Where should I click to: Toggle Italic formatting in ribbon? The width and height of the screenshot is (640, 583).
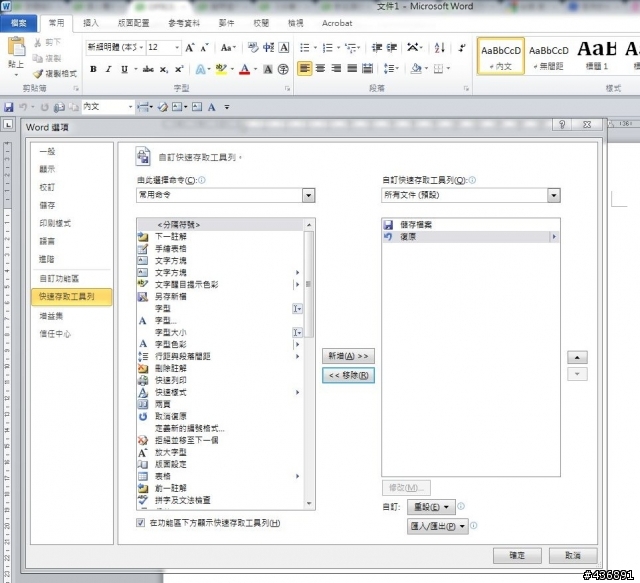pos(109,69)
